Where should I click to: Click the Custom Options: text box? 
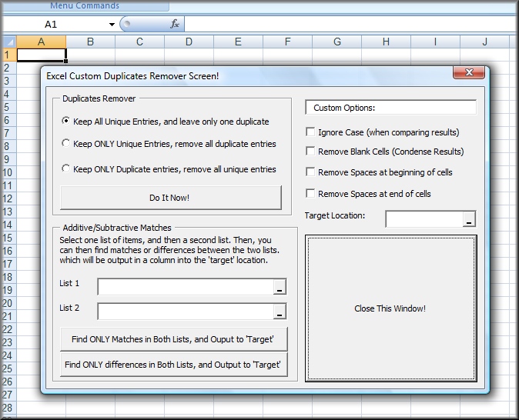391,108
